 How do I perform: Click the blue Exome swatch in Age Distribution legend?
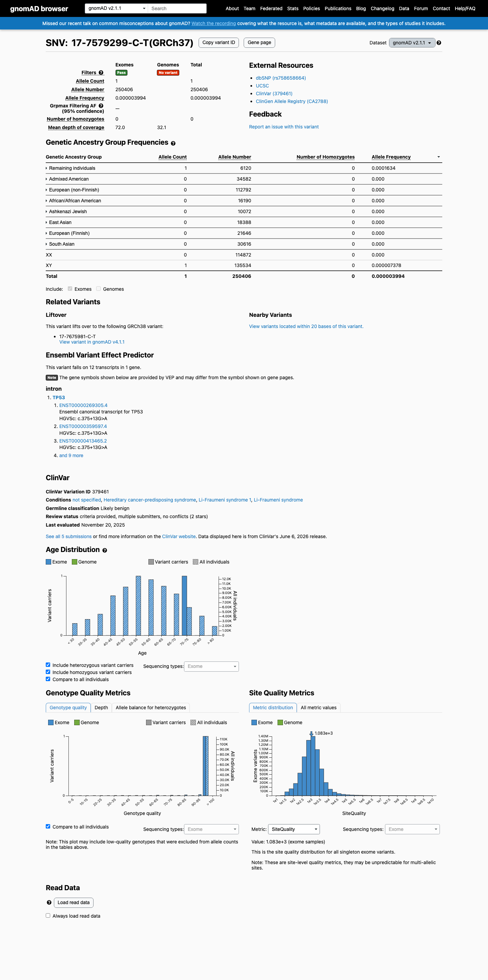click(x=48, y=562)
